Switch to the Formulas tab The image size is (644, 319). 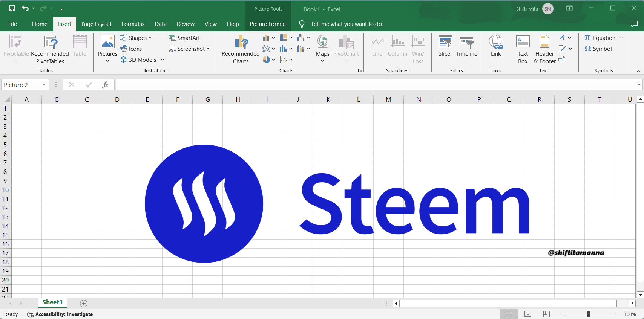[133, 24]
